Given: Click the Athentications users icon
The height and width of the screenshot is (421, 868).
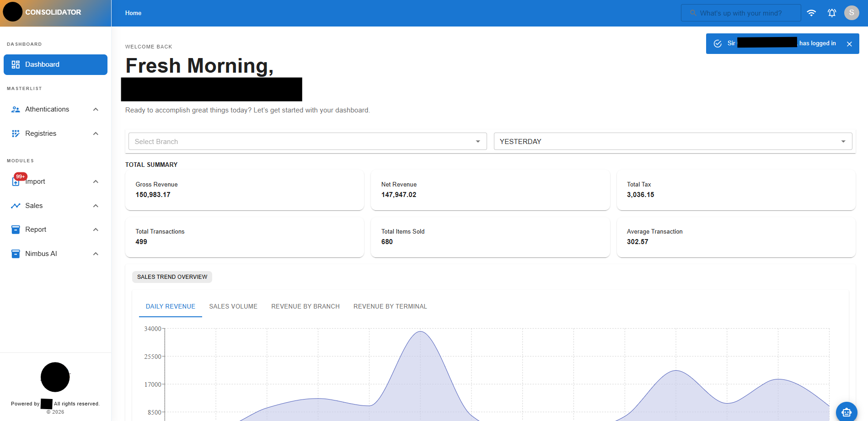Looking at the screenshot, I should click(x=16, y=109).
